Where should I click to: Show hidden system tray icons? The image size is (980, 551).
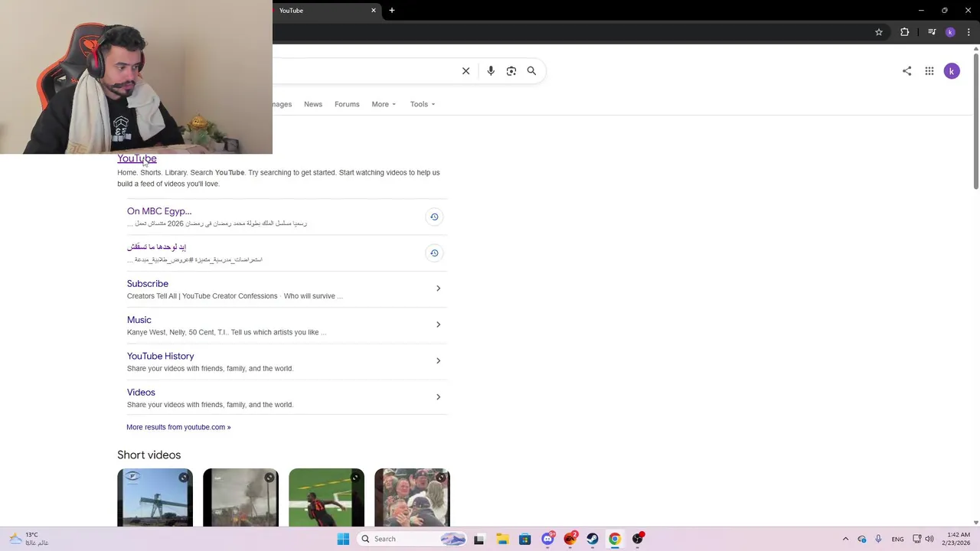pos(845,539)
